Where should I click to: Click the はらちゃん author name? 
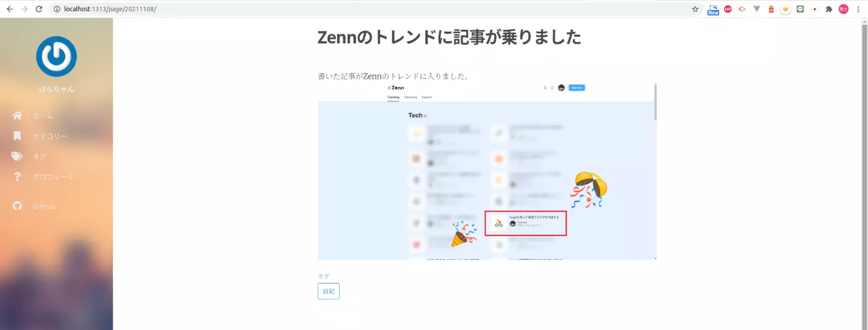point(56,89)
